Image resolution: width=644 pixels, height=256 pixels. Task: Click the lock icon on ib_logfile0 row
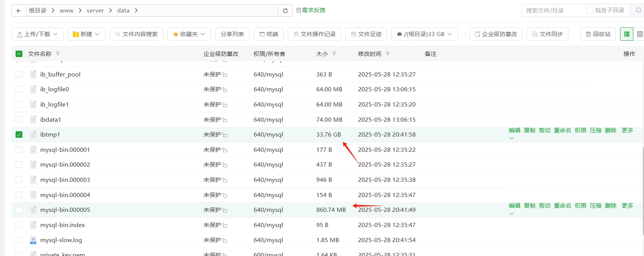coord(225,90)
